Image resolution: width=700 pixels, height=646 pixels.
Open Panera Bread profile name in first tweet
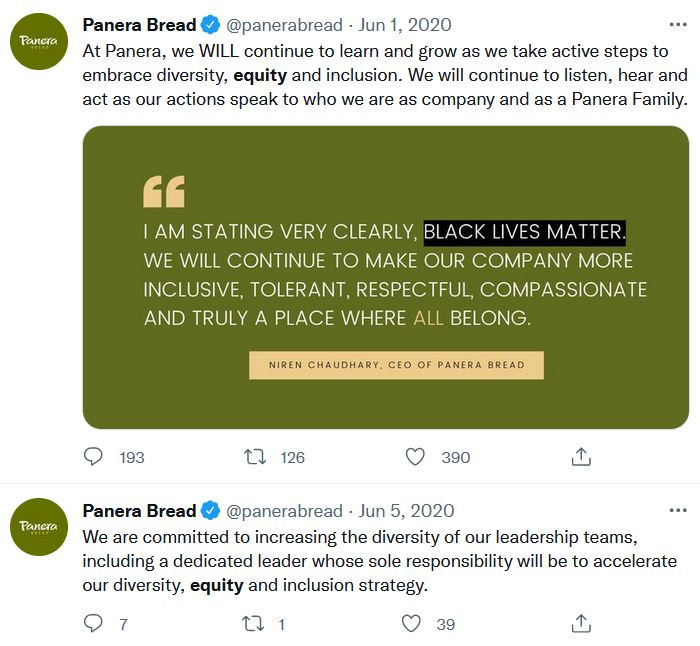(x=139, y=25)
